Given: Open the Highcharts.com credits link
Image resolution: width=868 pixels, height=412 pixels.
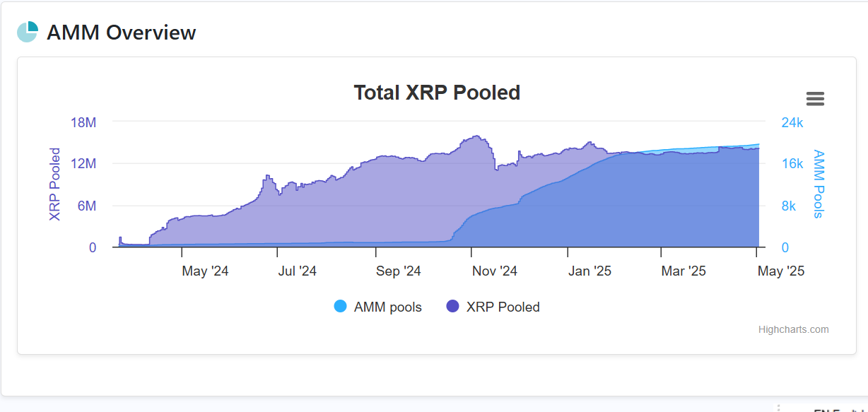Looking at the screenshot, I should (793, 329).
